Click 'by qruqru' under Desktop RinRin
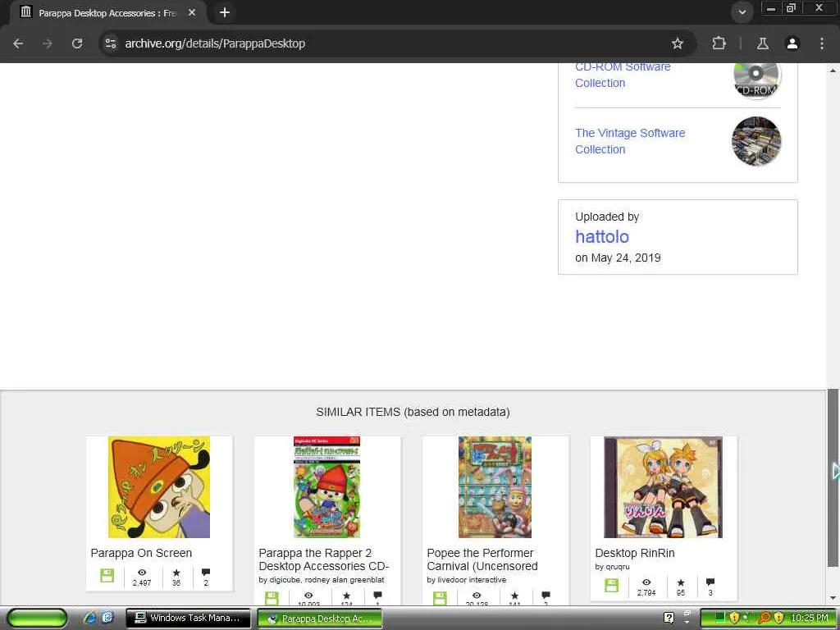Image resolution: width=840 pixels, height=630 pixels. pyautogui.click(x=612, y=567)
